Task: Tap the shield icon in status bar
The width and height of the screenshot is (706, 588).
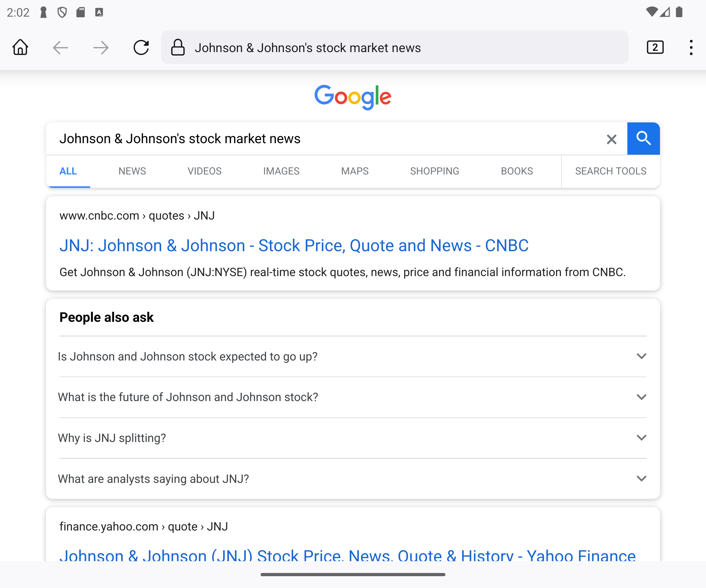Action: [x=62, y=12]
